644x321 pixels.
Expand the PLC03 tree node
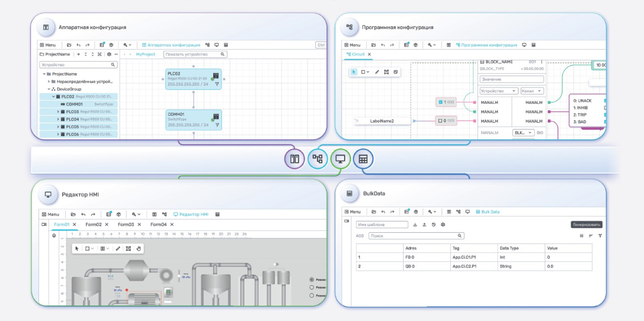click(58, 111)
